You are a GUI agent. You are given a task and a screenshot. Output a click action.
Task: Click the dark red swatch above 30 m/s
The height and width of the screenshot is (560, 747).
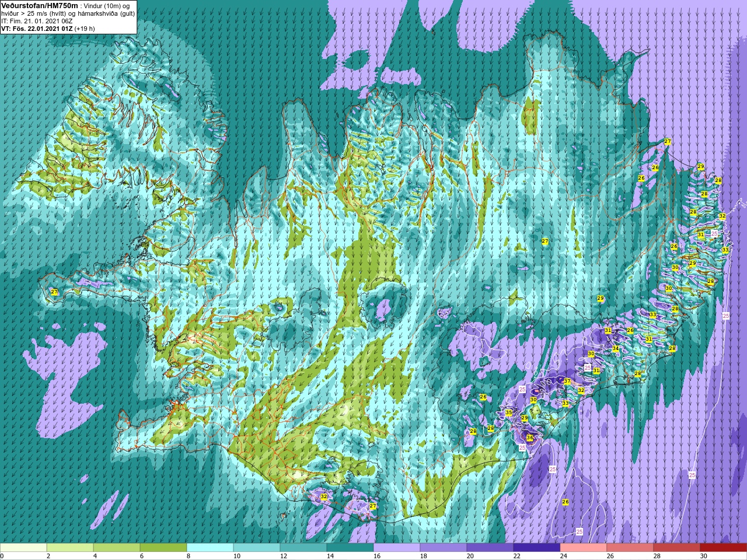coord(724,548)
